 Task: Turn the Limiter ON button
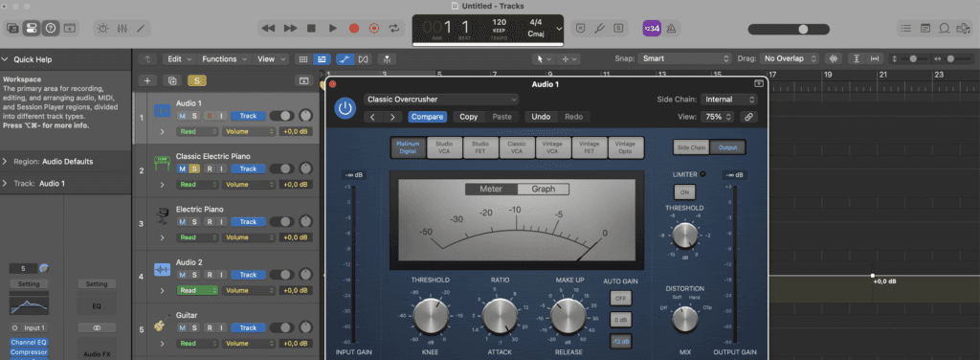(x=684, y=192)
